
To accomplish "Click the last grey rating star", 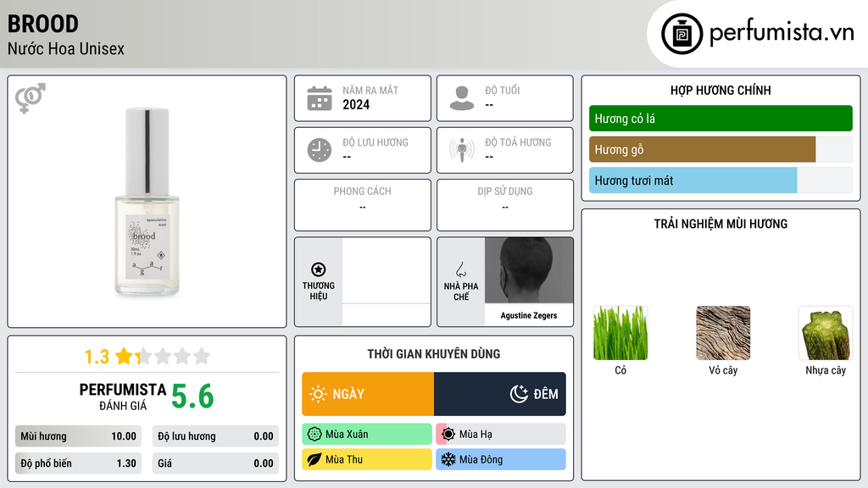I will coord(202,356).
